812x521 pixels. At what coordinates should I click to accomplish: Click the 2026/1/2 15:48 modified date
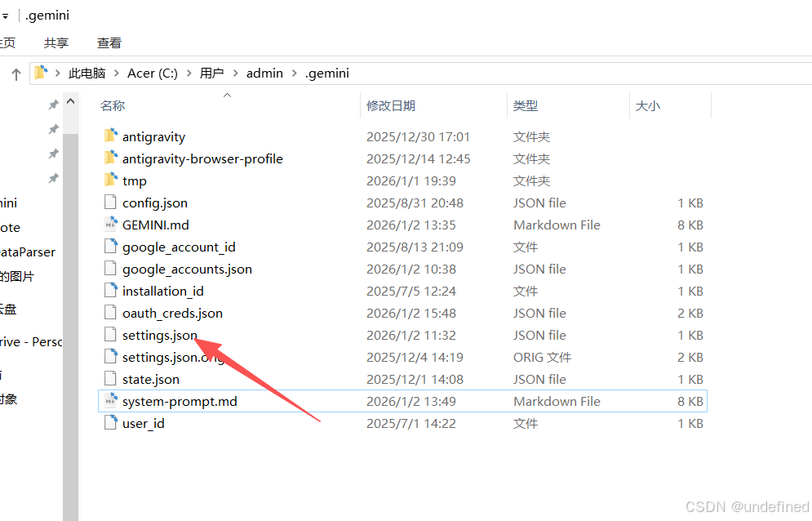click(411, 313)
